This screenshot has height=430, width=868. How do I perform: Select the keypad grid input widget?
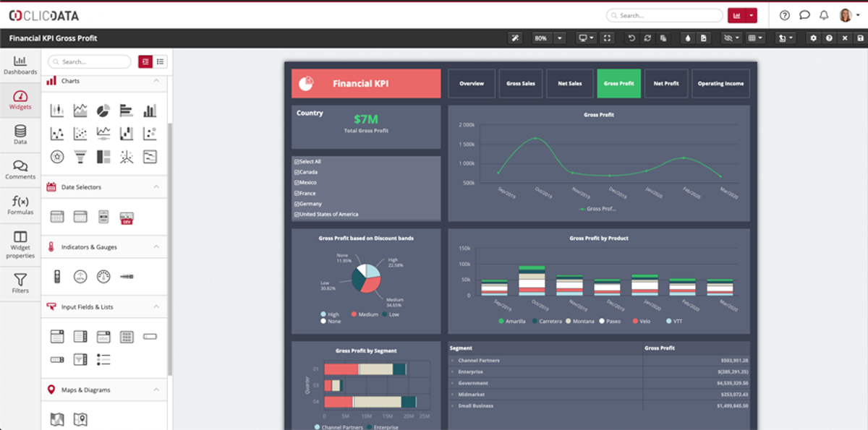(127, 336)
